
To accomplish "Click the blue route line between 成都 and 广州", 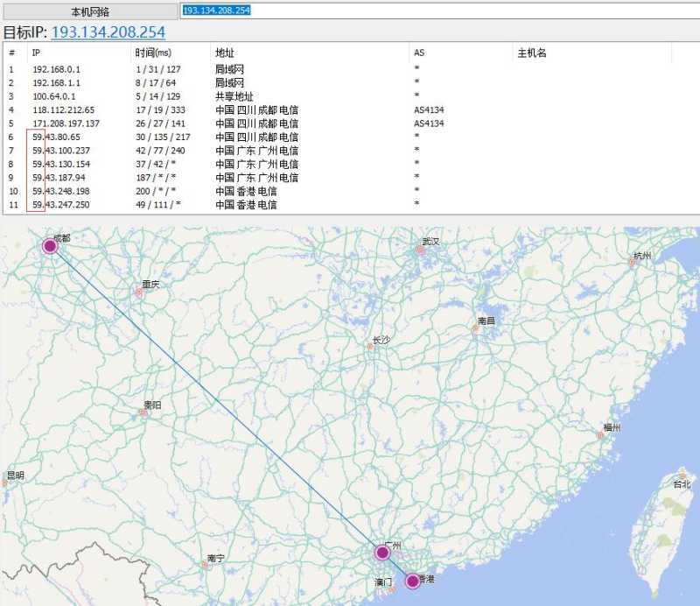I will pyautogui.click(x=216, y=399).
